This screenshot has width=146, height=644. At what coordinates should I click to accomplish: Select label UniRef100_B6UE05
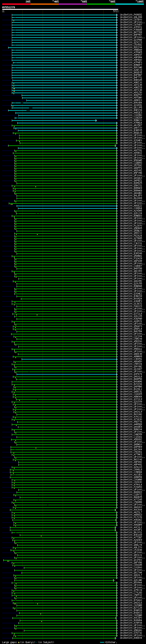131,72
